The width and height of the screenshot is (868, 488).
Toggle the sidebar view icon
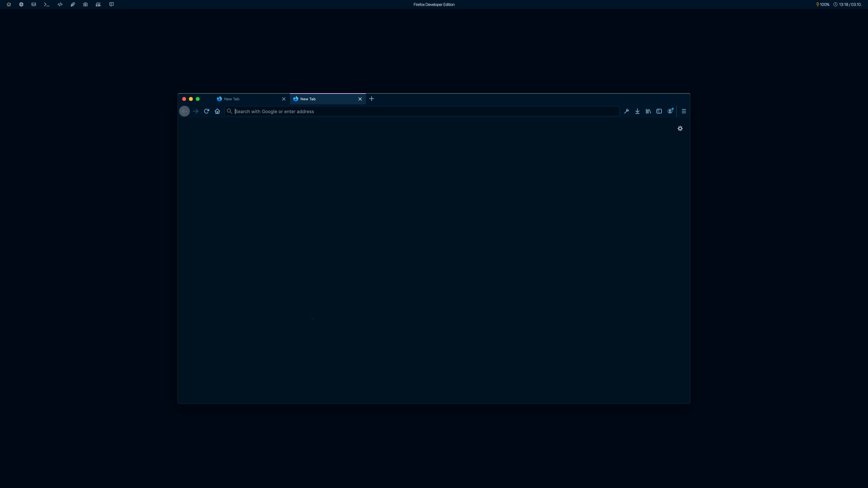(x=659, y=111)
